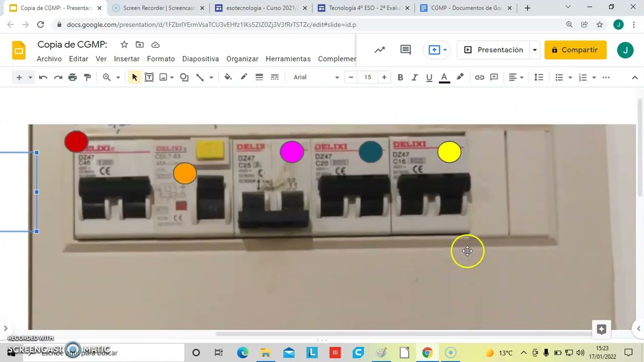Image resolution: width=644 pixels, height=362 pixels.
Task: Click the Print icon in toolbar
Action: tap(72, 77)
